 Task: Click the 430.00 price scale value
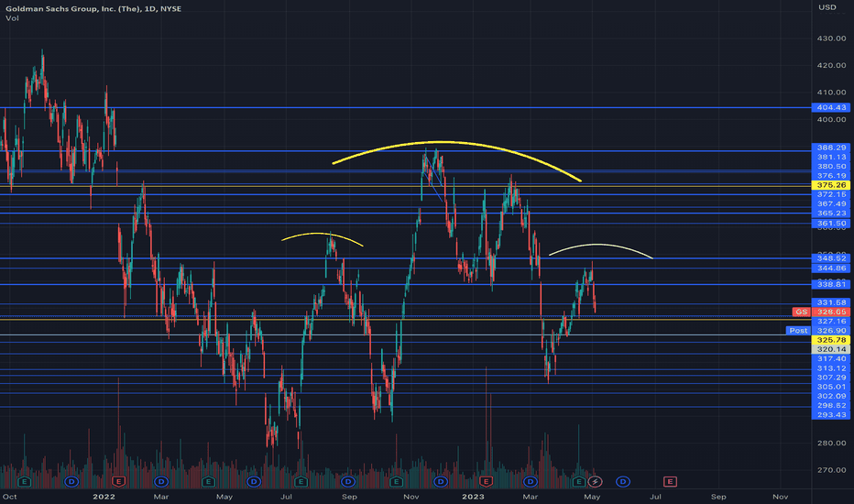[831, 38]
